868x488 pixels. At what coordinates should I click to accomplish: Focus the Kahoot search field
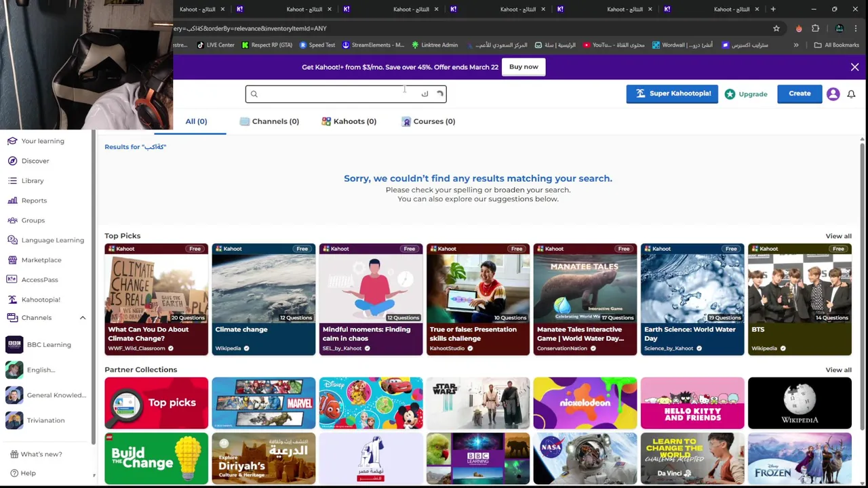[346, 94]
